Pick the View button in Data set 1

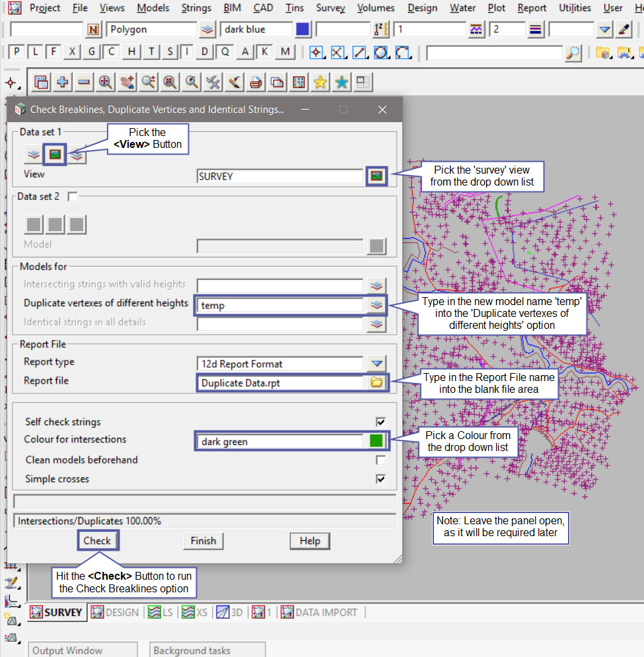click(55, 155)
